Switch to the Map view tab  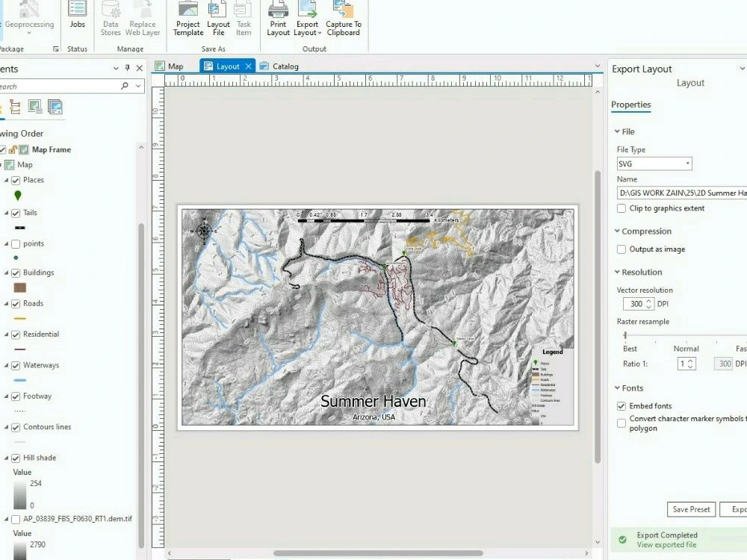click(170, 66)
